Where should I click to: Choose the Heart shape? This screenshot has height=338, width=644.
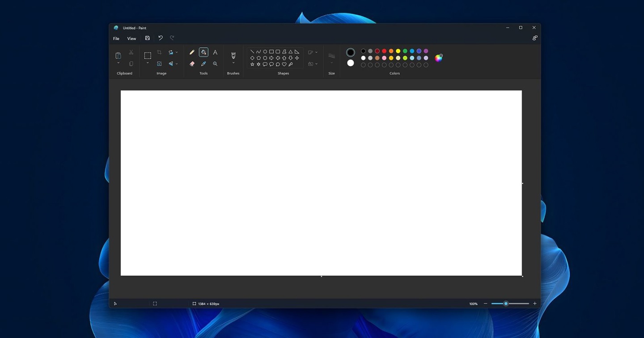click(284, 64)
